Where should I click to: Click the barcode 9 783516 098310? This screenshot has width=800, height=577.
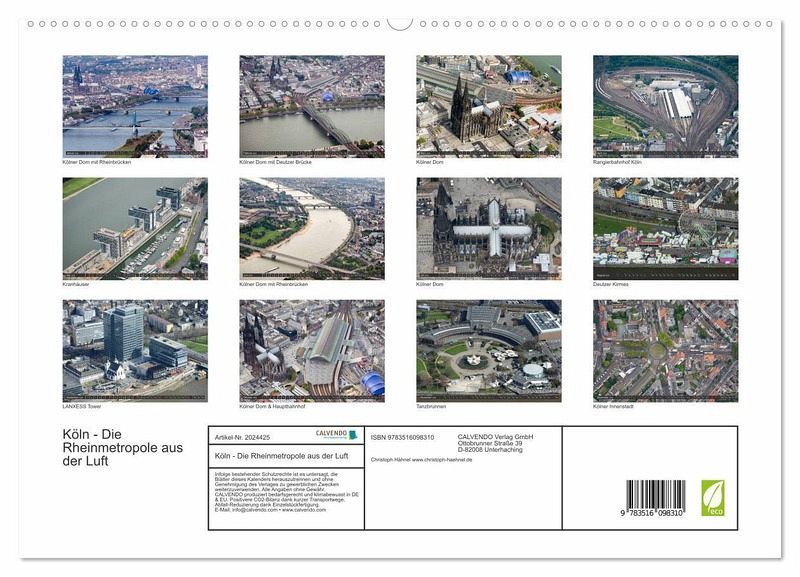[653, 498]
